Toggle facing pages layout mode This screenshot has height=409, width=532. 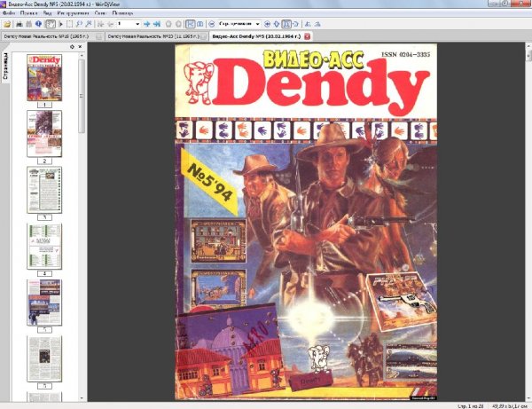199,23
